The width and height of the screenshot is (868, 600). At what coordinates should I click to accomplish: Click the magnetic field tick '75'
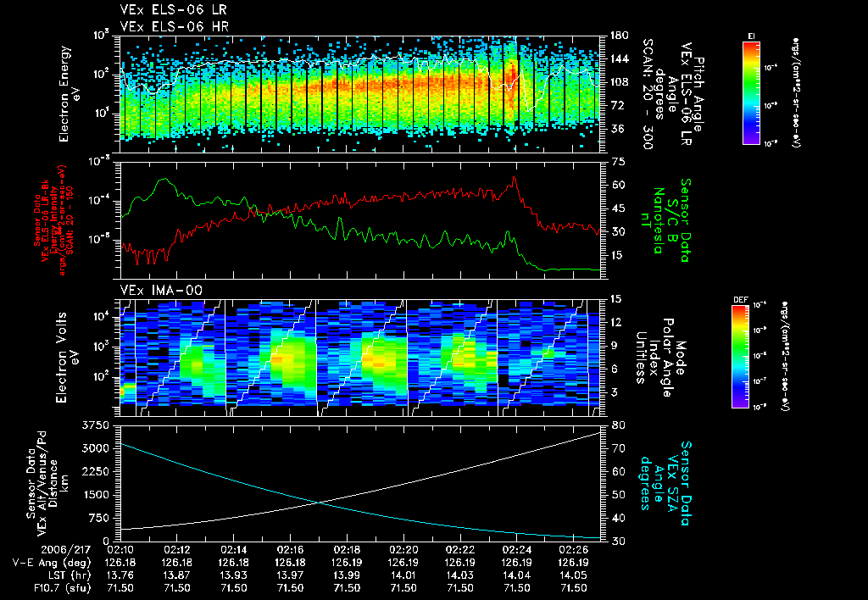[x=619, y=162]
